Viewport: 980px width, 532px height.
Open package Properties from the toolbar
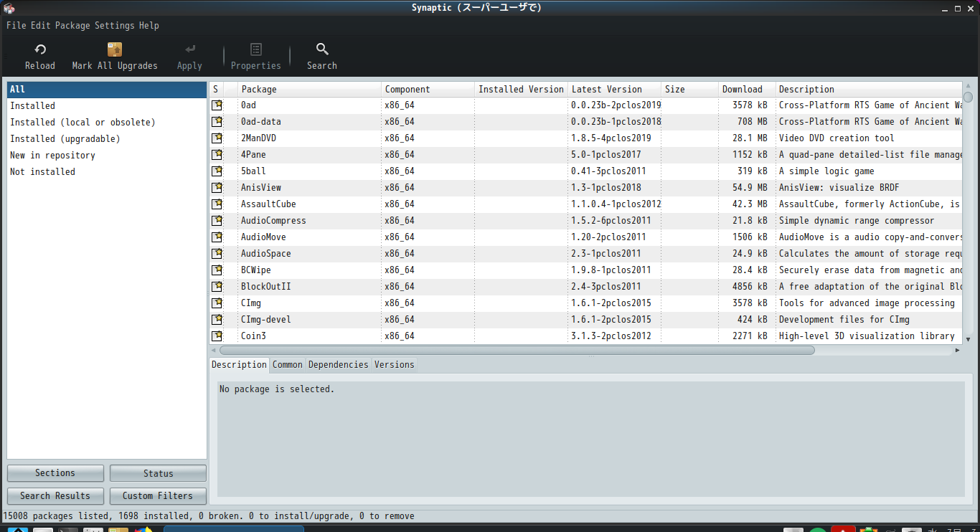pos(256,49)
